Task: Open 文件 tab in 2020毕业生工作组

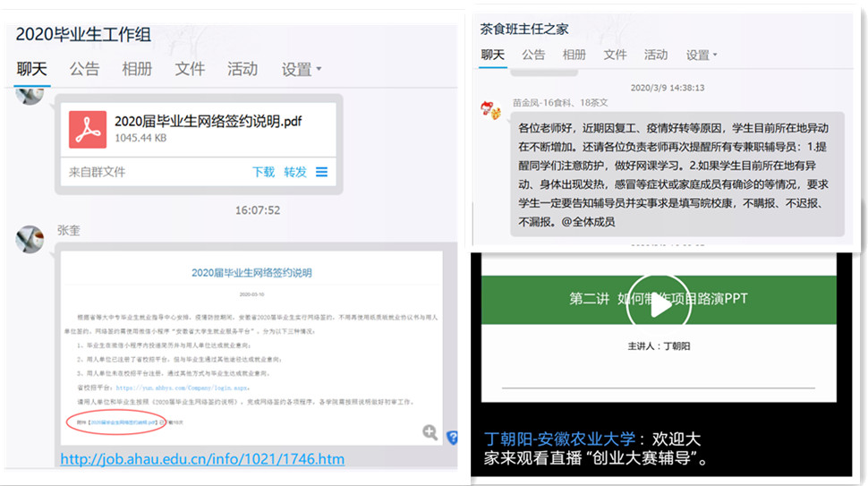Action: tap(190, 69)
